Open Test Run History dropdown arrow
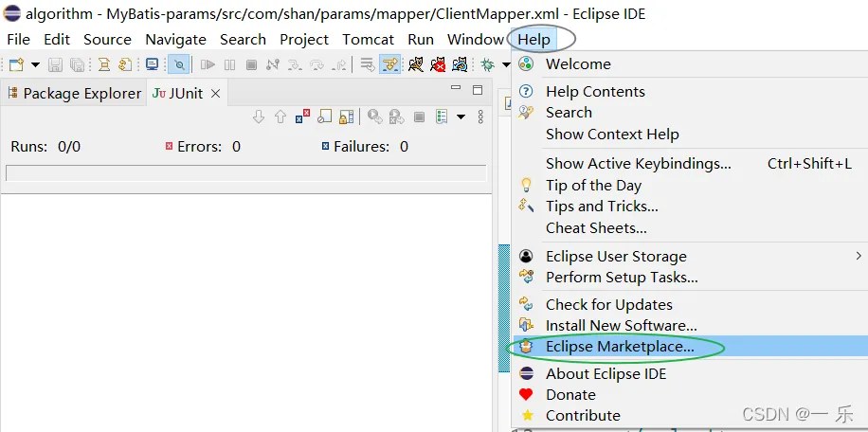 click(x=461, y=117)
